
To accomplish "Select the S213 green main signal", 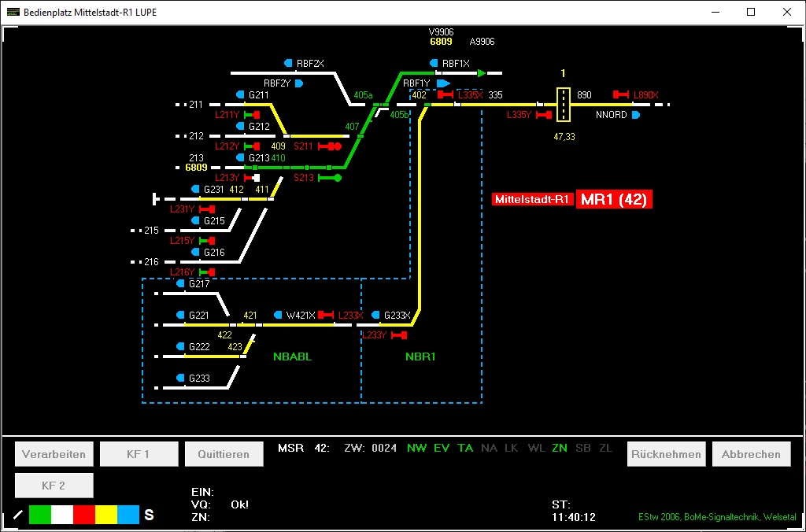I will pyautogui.click(x=330, y=178).
